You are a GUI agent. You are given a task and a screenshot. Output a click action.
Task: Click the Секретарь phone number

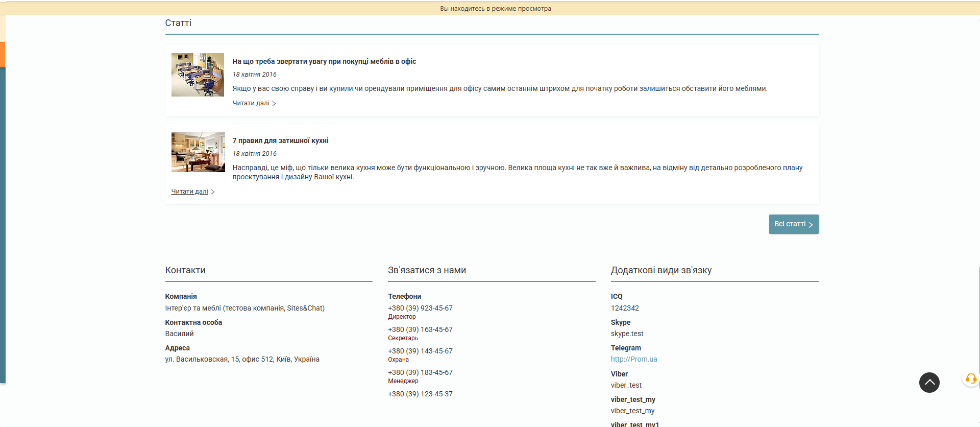coord(420,329)
